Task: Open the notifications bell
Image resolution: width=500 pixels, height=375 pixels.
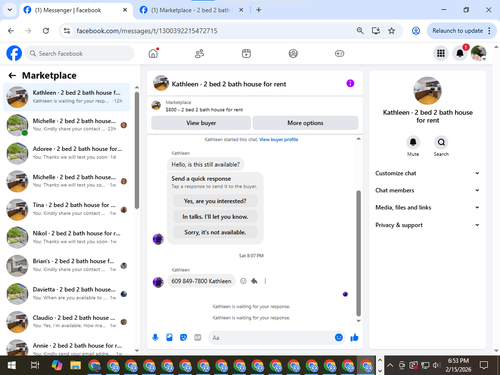Action: [460, 53]
